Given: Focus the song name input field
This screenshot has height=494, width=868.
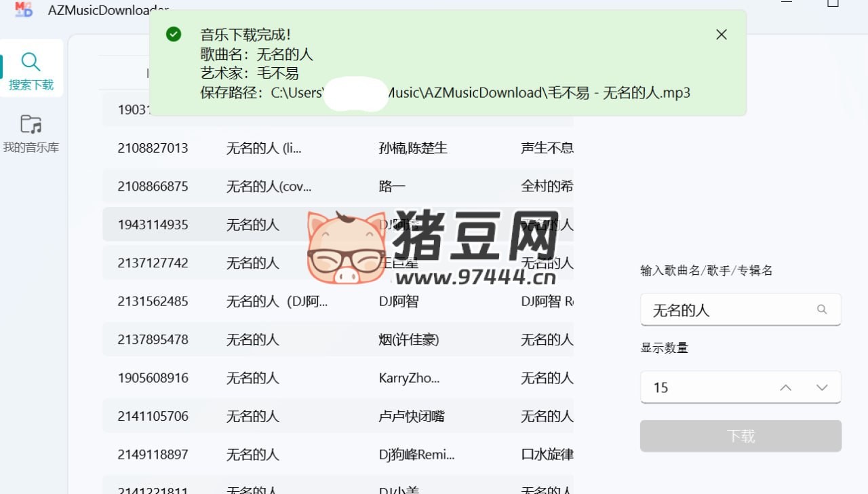Looking at the screenshot, I should (726, 310).
